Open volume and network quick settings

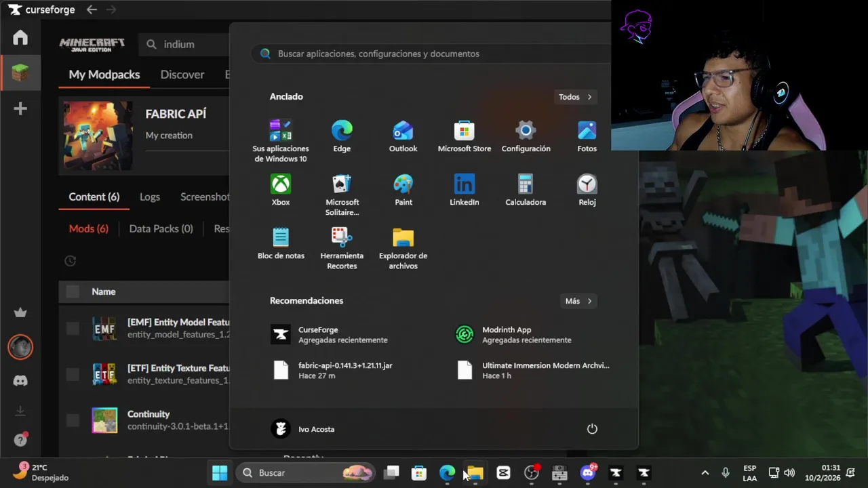781,472
